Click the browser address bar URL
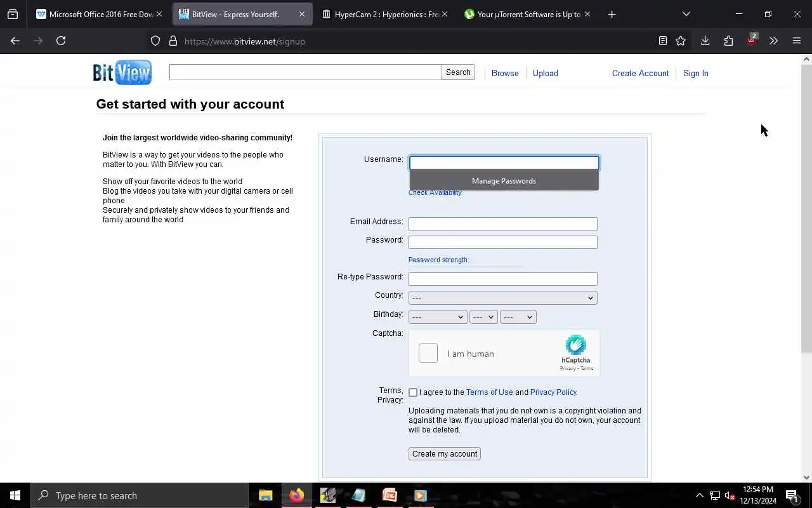 pos(245,41)
